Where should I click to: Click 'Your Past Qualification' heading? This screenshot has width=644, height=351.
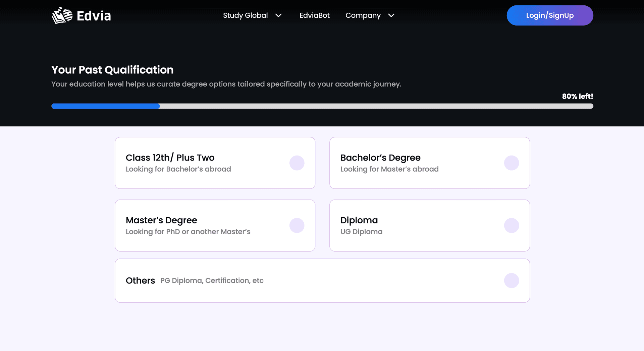tap(112, 70)
